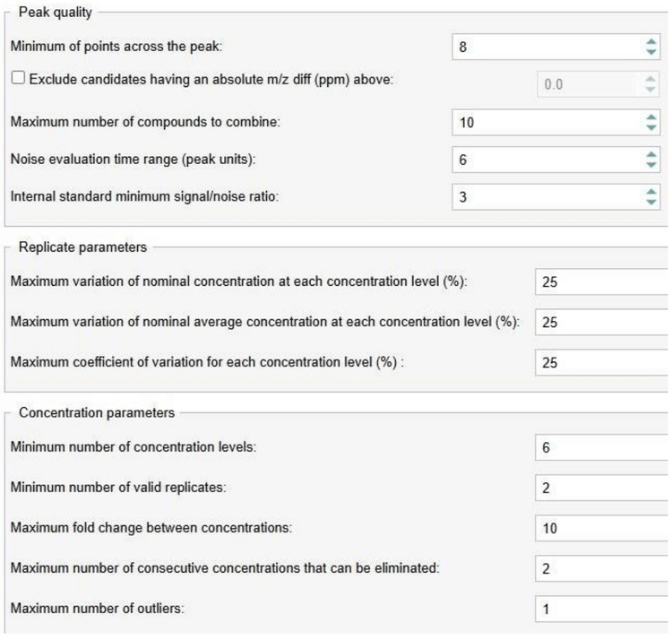Click the maximum variation of nominal concentration field
This screenshot has width=672, height=640.
coord(602,282)
